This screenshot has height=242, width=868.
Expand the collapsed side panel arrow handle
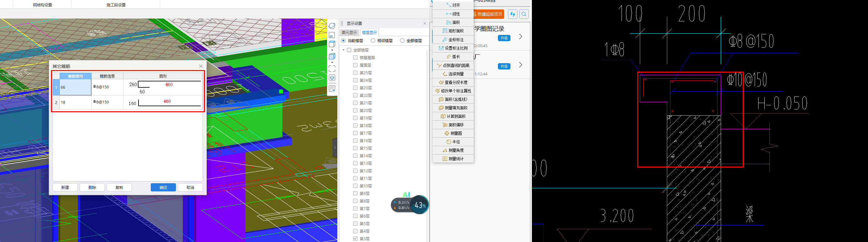pos(335,147)
